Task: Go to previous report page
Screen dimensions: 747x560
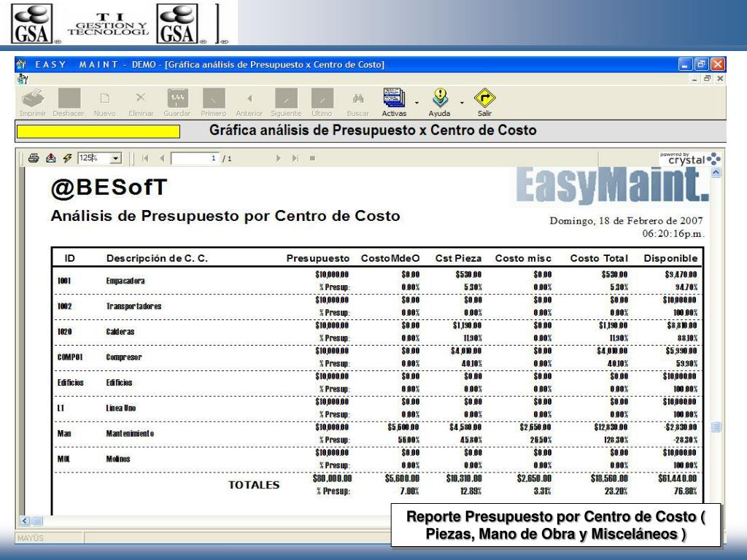Action: [162, 158]
